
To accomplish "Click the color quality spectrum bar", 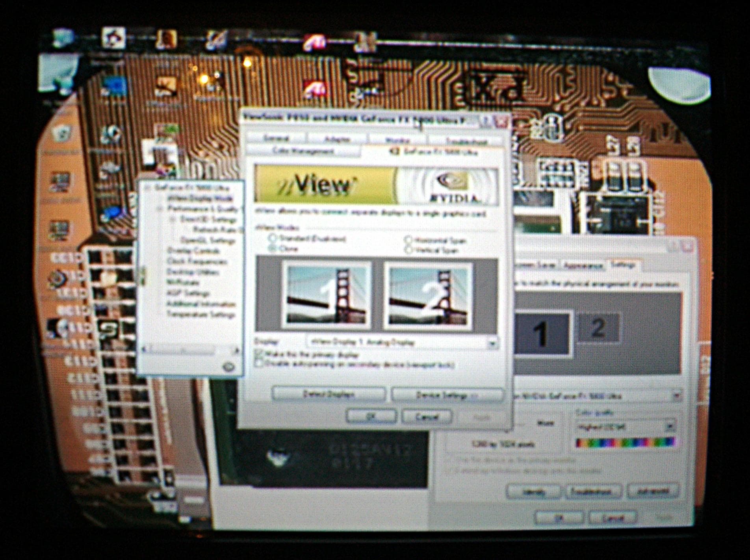I will coord(626,442).
